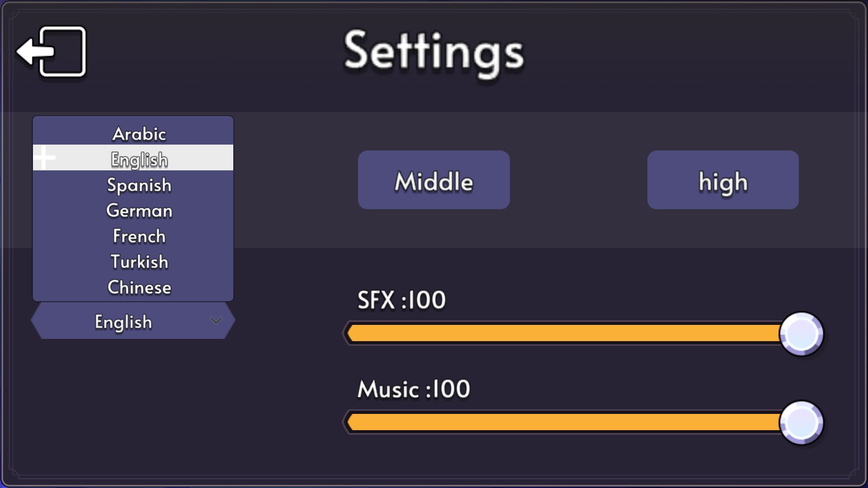868x488 pixels.
Task: Select the Middle quality button
Action: (434, 180)
